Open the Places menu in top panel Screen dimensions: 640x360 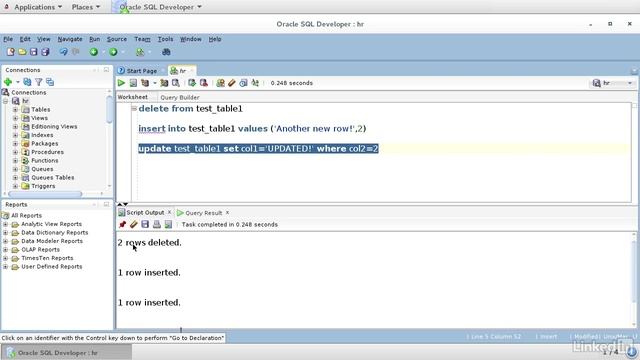(x=86, y=7)
